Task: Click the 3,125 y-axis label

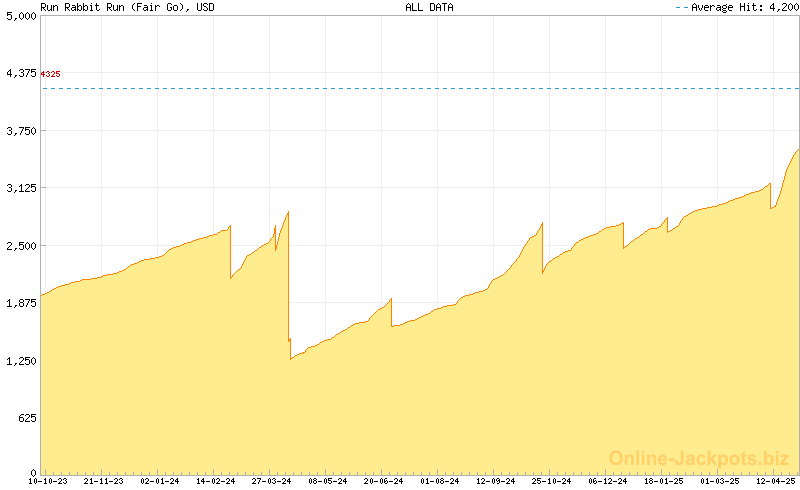Action: [x=19, y=188]
